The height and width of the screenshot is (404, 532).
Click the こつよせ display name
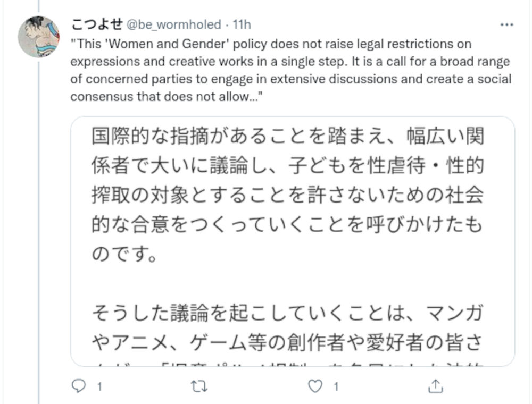tap(96, 24)
